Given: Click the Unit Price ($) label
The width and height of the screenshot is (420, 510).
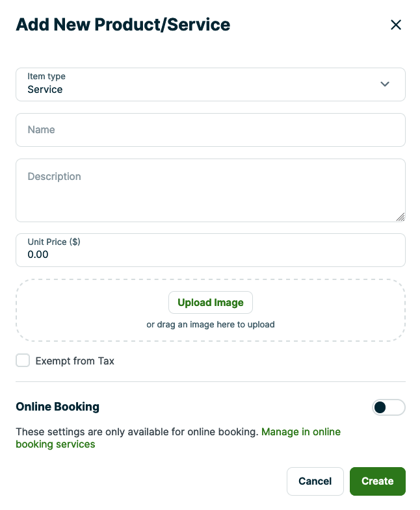Looking at the screenshot, I should [53, 242].
